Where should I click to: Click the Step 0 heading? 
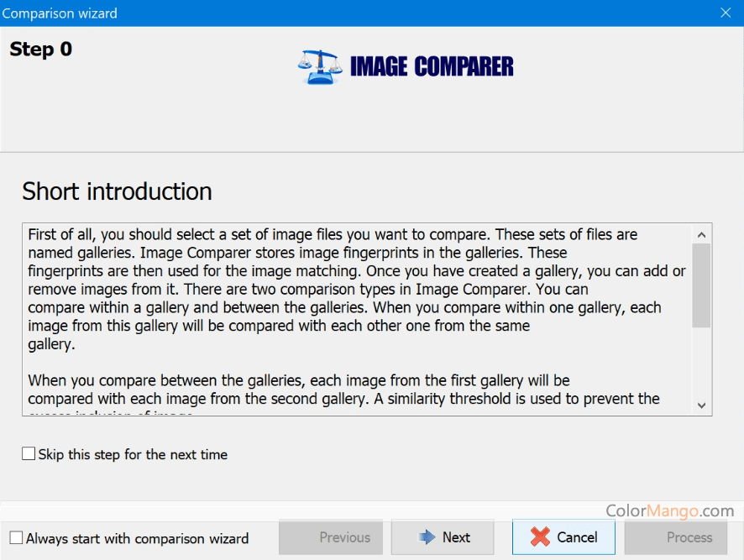click(41, 50)
